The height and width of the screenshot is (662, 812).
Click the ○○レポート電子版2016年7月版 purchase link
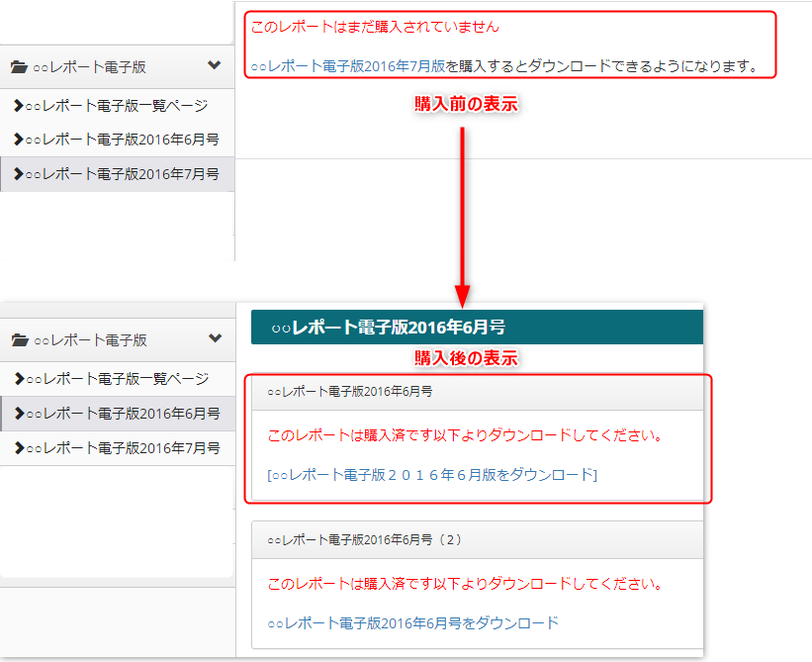(348, 66)
